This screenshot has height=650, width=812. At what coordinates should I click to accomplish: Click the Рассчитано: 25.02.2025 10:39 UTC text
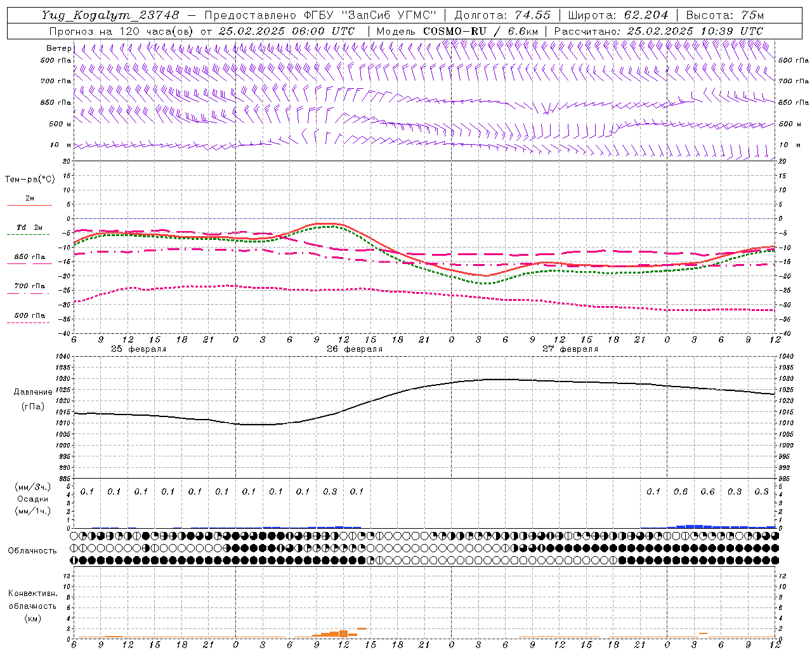point(658,31)
